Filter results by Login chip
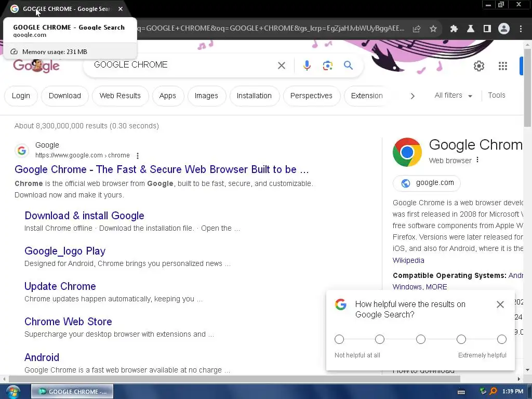This screenshot has height=399, width=532. point(21,96)
